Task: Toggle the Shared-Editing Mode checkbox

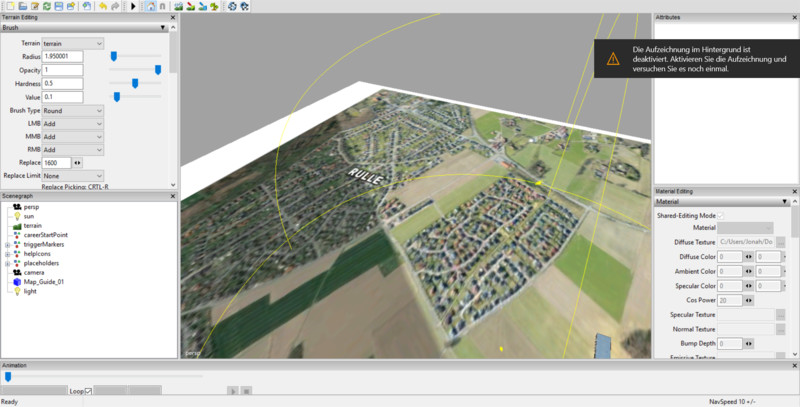Action: click(x=721, y=216)
